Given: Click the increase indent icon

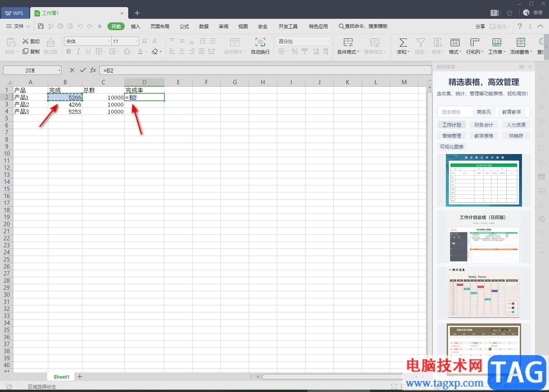Looking at the screenshot, I should [x=213, y=41].
